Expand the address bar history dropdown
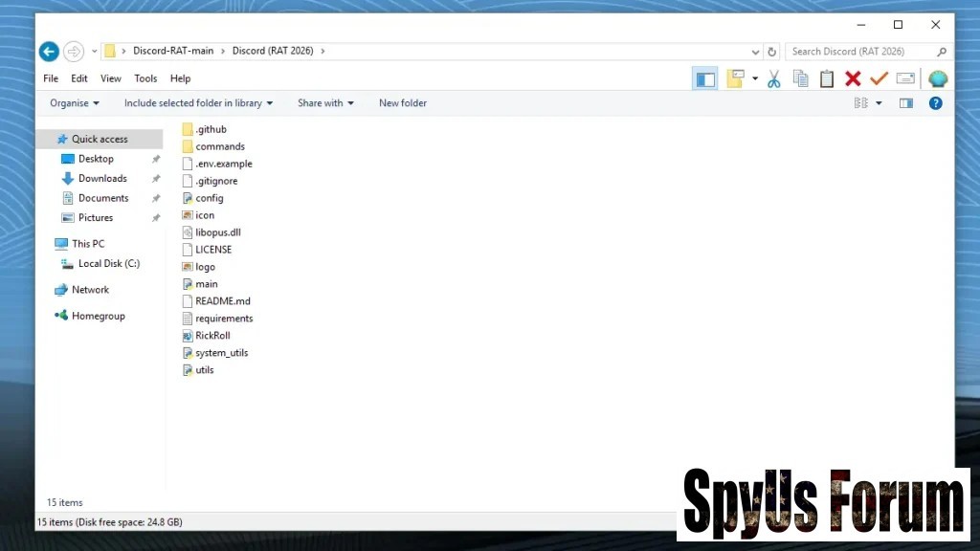The height and width of the screenshot is (551, 980). click(756, 52)
